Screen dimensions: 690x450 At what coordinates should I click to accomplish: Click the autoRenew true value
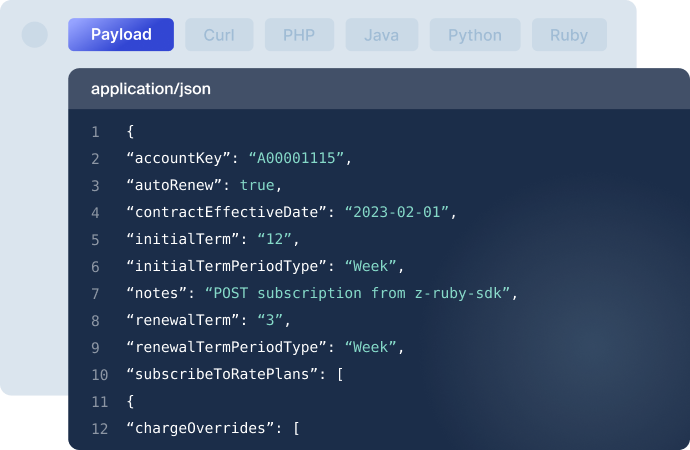[x=260, y=186]
